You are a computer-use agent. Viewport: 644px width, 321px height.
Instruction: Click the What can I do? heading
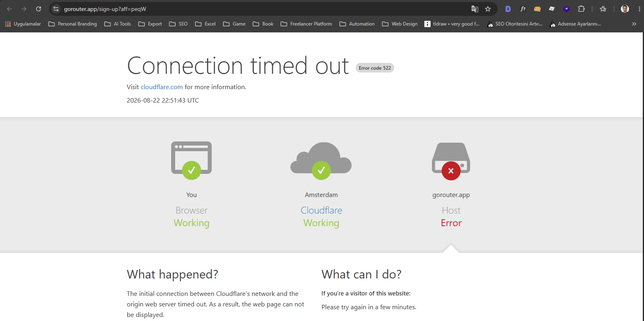[x=361, y=274]
